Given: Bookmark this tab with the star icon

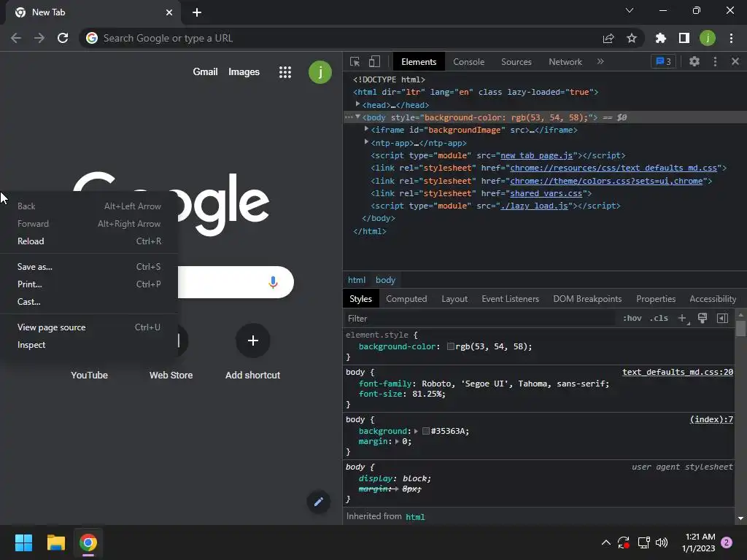Looking at the screenshot, I should [632, 38].
